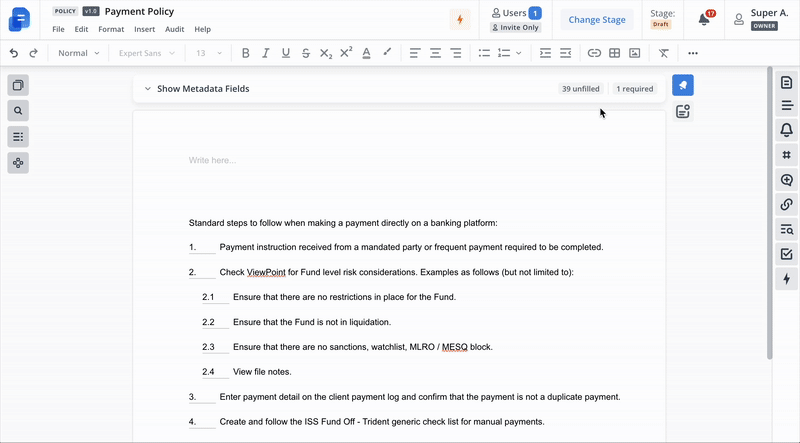Open search in left sidebar
This screenshot has height=443, width=800.
click(18, 111)
